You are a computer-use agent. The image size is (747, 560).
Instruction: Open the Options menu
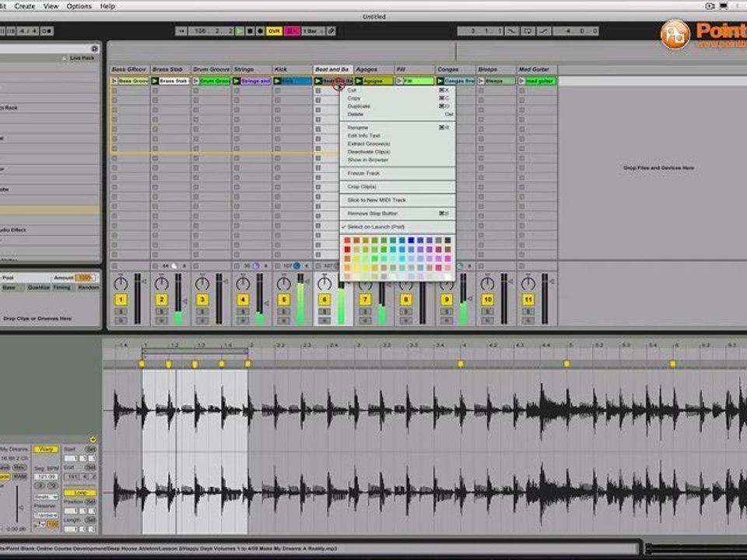(79, 6)
